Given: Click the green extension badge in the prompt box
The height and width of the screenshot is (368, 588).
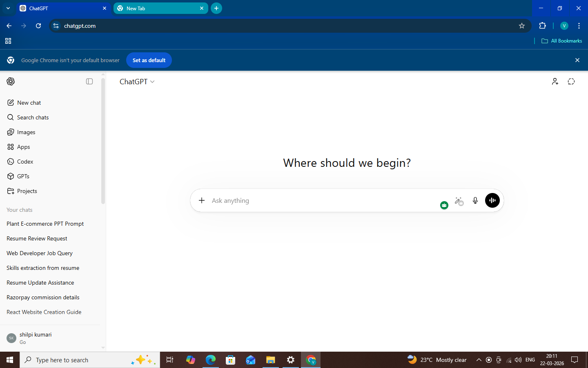Looking at the screenshot, I should 444,205.
